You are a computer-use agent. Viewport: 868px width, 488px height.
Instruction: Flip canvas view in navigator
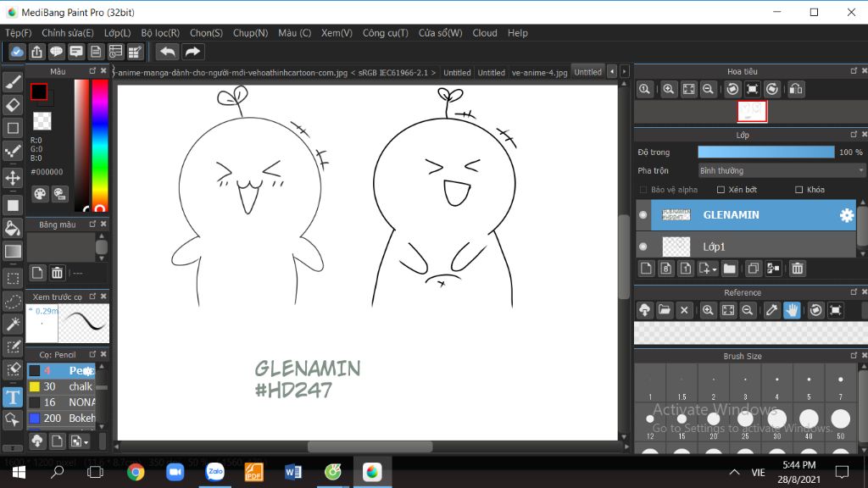pos(795,89)
